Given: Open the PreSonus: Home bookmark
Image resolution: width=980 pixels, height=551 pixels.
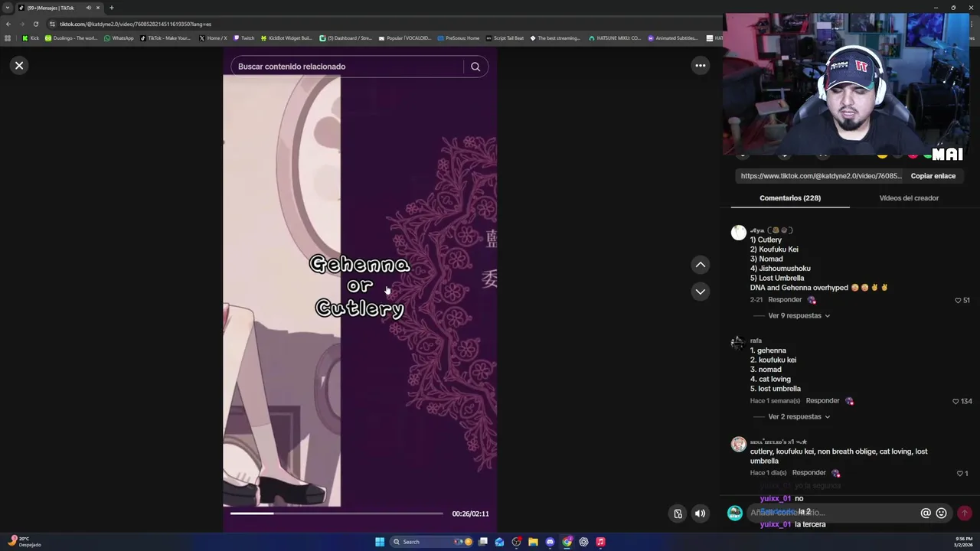Looking at the screenshot, I should (458, 38).
